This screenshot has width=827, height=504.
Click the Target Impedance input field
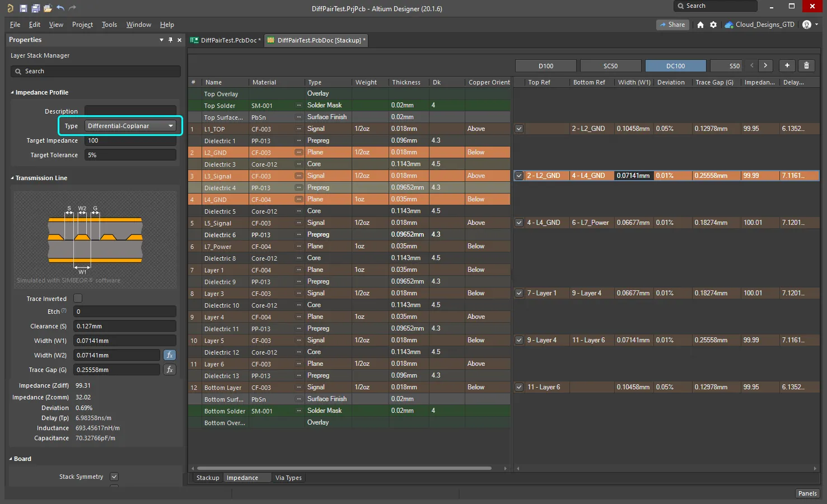point(130,140)
